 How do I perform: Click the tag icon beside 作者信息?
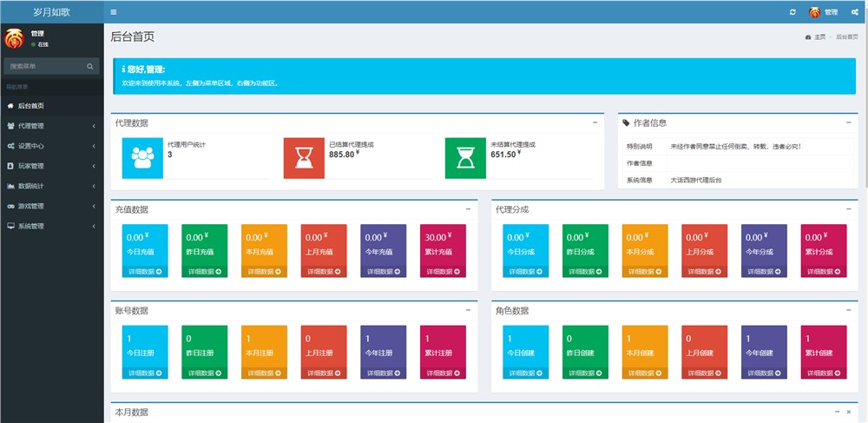point(626,123)
